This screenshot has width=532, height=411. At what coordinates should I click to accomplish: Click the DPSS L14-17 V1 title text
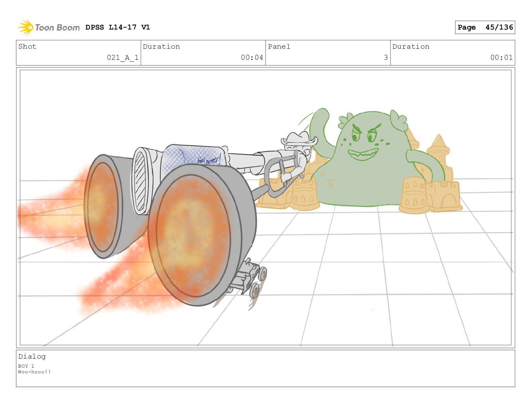coord(117,27)
